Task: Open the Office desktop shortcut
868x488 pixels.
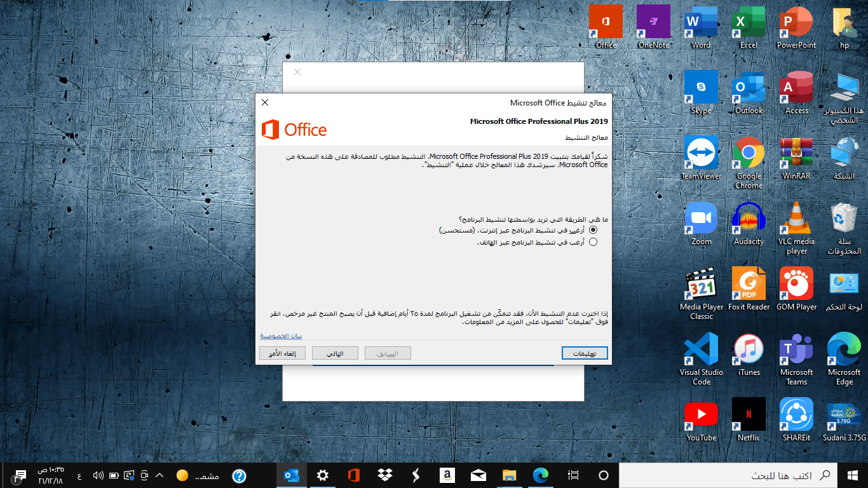Action: [x=606, y=27]
